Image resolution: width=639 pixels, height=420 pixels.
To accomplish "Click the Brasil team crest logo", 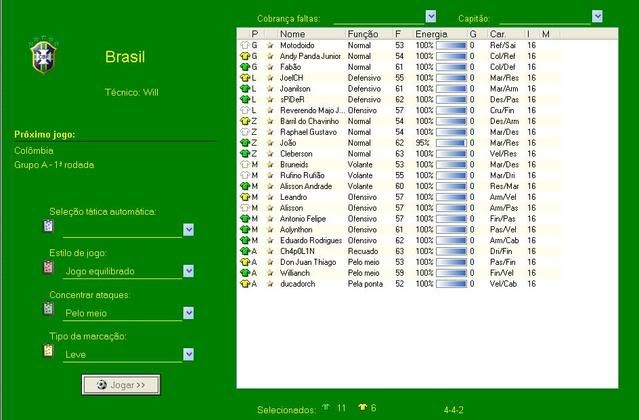I will [42, 57].
